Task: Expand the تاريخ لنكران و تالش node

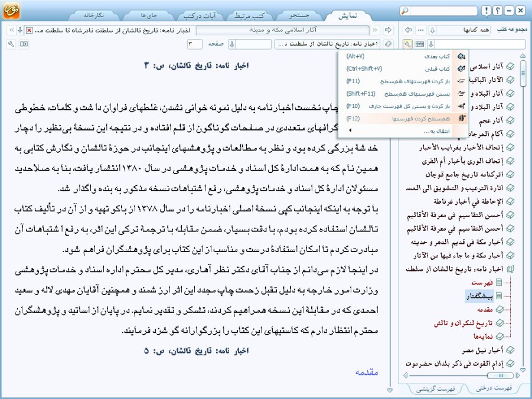Action: point(500,323)
